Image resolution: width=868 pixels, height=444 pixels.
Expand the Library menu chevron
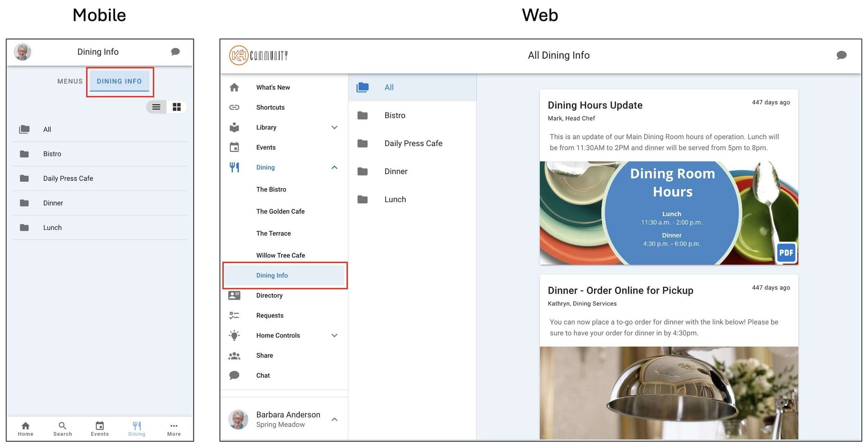click(334, 127)
